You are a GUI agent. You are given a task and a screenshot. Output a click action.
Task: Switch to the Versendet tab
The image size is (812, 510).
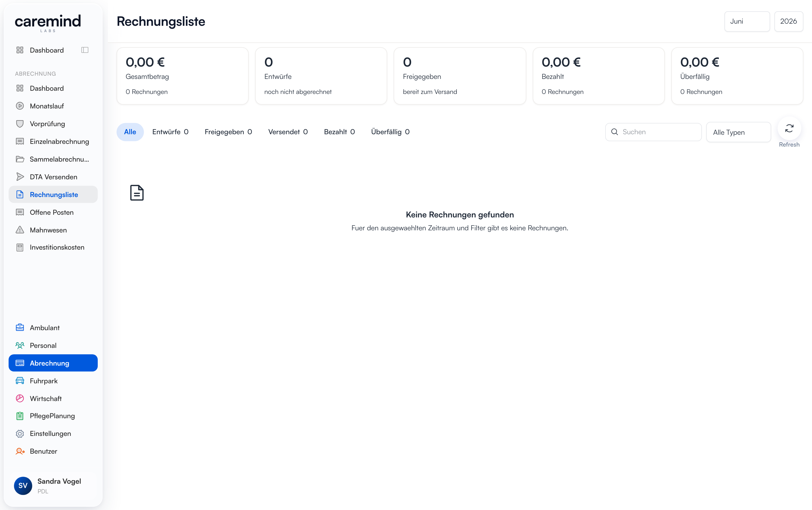(x=288, y=132)
